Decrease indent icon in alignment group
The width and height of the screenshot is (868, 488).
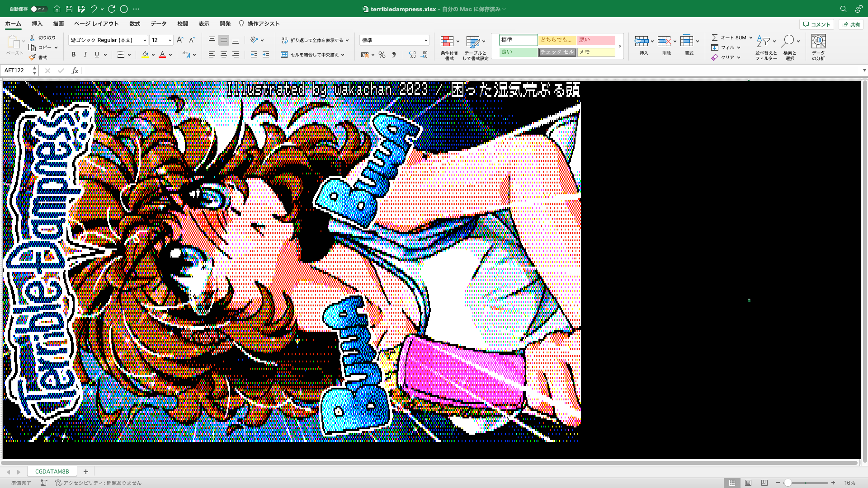coord(254,55)
